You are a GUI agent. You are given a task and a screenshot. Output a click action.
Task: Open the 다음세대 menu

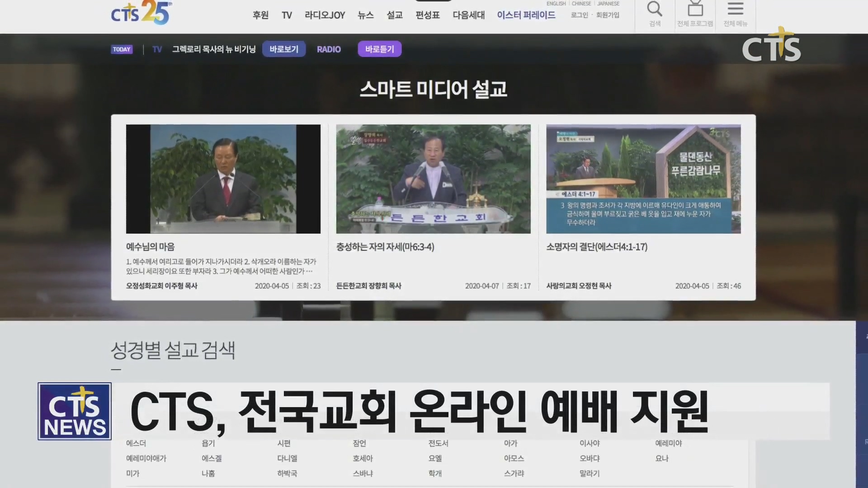click(x=469, y=15)
